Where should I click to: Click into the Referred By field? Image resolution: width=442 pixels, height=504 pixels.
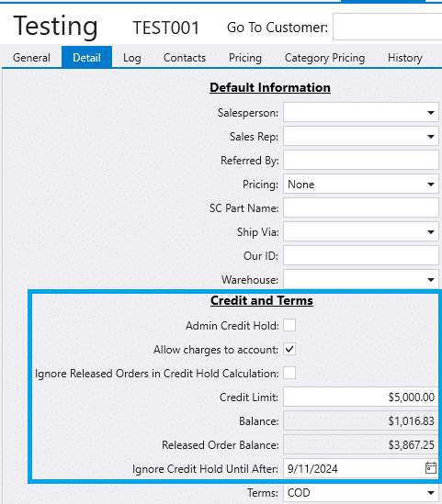tap(360, 160)
